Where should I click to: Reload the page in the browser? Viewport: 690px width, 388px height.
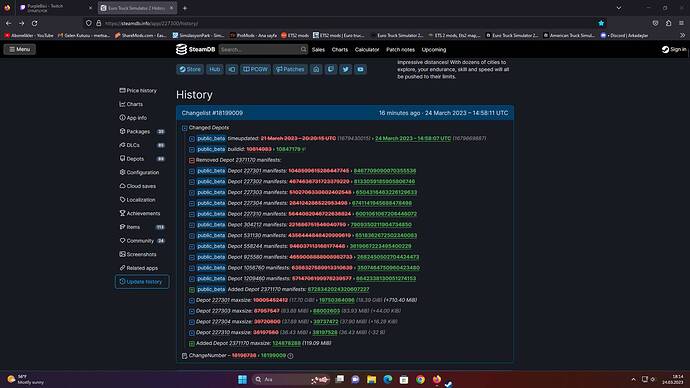tap(35, 23)
